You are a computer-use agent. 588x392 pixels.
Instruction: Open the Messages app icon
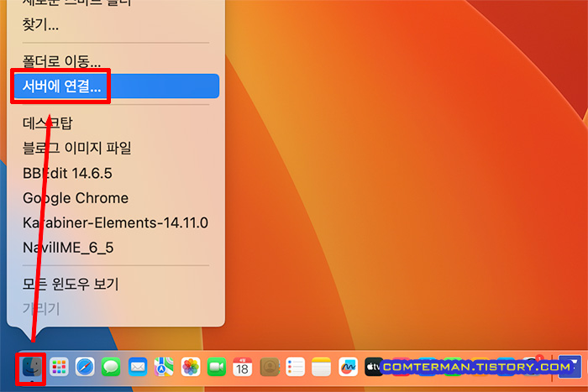point(111,367)
